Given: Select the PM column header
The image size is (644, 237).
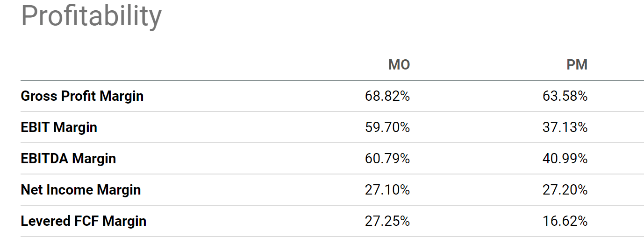Looking at the screenshot, I should point(577,65).
